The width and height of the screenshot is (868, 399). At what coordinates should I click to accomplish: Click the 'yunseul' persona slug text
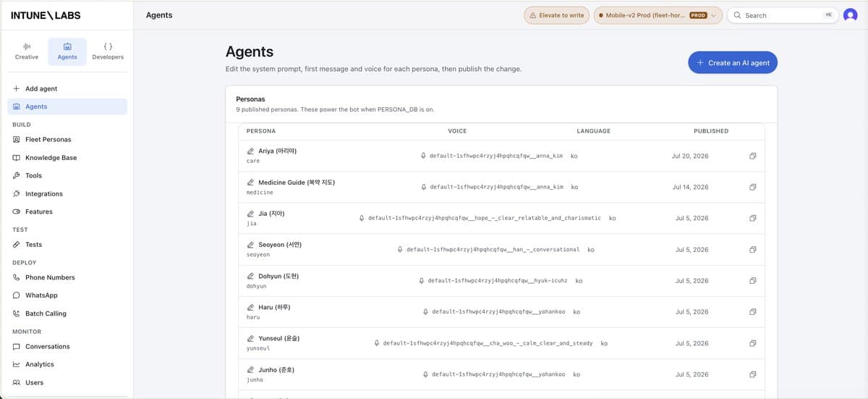pos(258,349)
